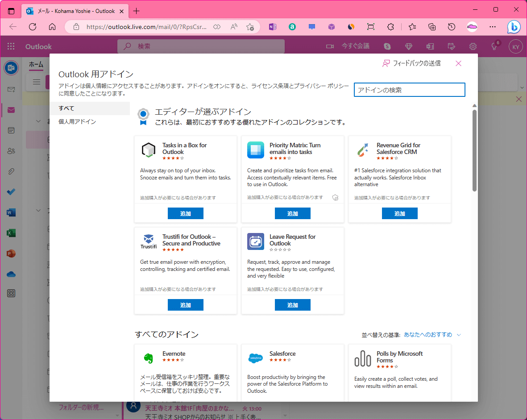Select the すべて category

(90, 108)
